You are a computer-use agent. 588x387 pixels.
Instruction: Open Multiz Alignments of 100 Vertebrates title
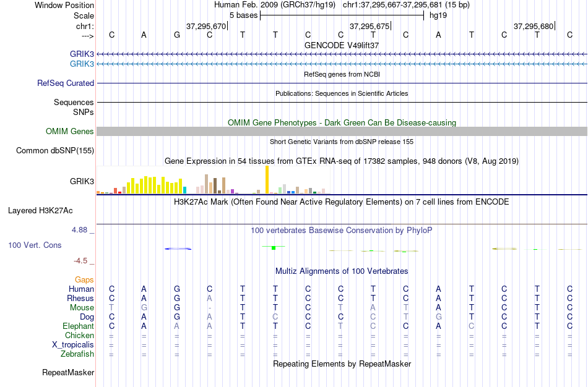pyautogui.click(x=342, y=271)
